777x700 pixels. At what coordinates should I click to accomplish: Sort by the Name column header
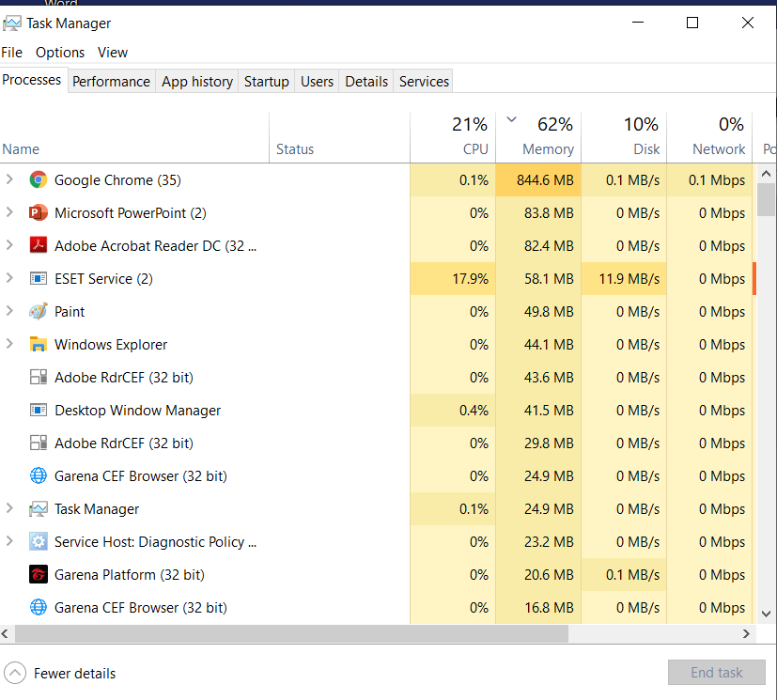134,138
